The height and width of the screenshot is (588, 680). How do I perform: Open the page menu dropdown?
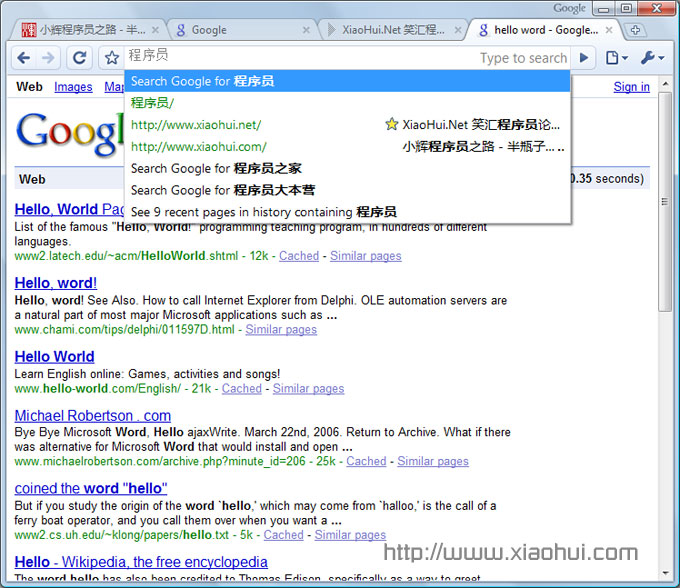(x=617, y=57)
